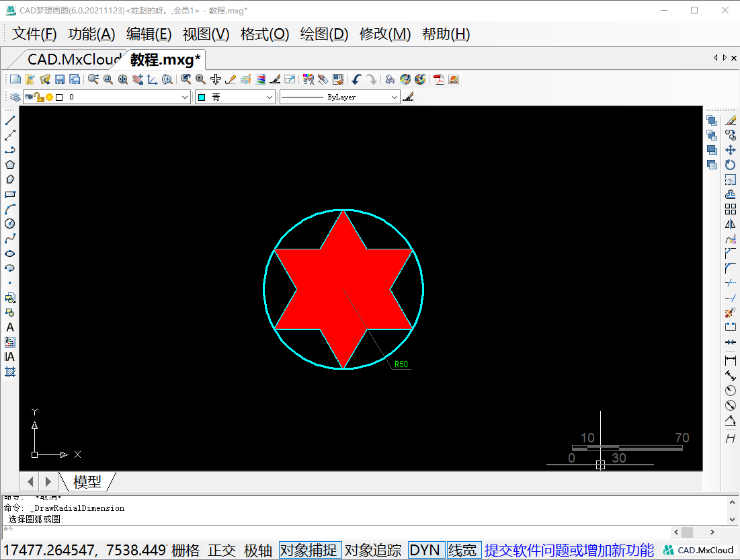Open the ByLayer linetype dropdown

click(x=395, y=97)
